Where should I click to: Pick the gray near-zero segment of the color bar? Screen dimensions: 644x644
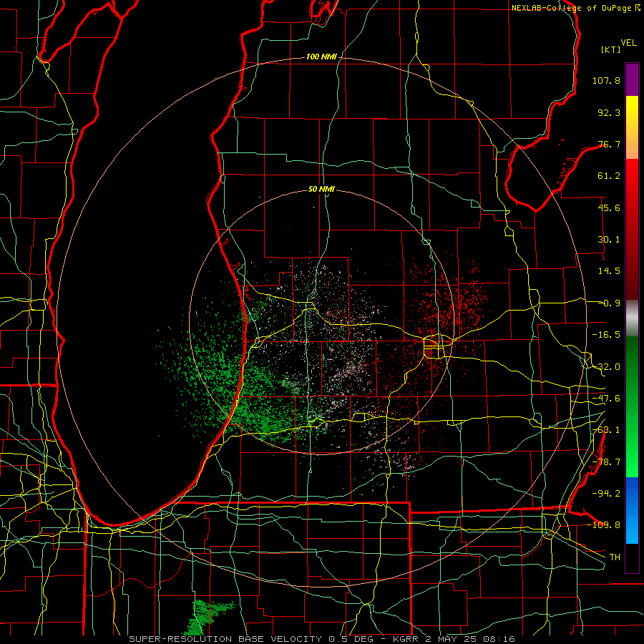click(x=632, y=318)
